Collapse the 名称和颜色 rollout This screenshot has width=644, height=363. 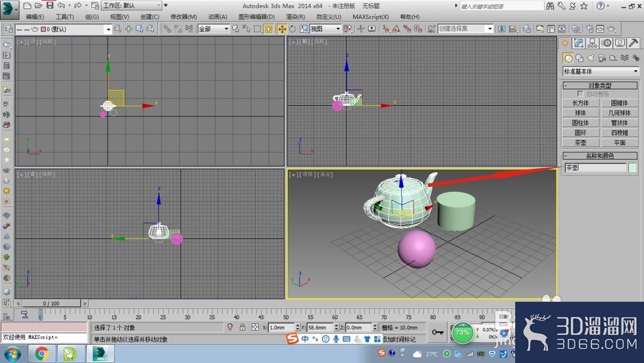click(600, 156)
